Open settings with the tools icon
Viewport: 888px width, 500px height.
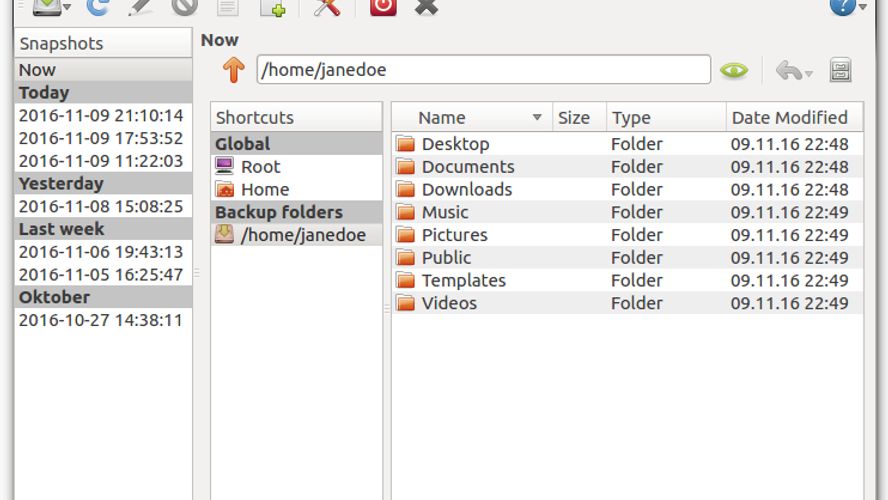[327, 7]
